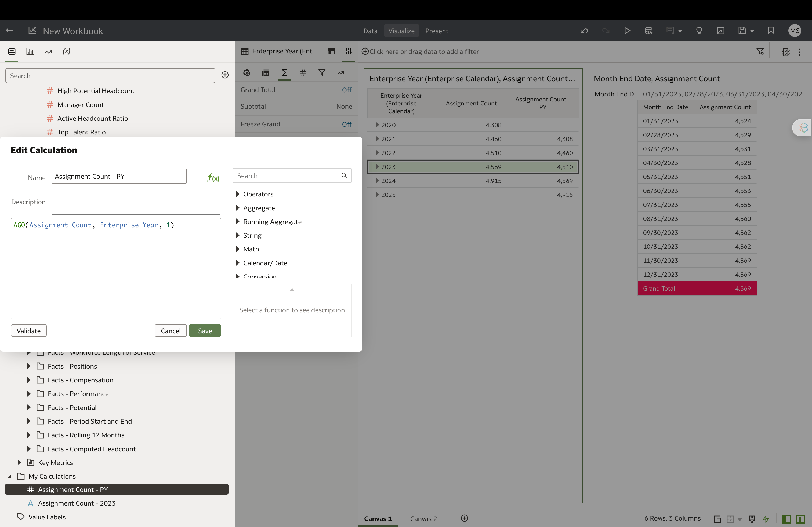Click the export icon
812x527 pixels.
pos(720,31)
